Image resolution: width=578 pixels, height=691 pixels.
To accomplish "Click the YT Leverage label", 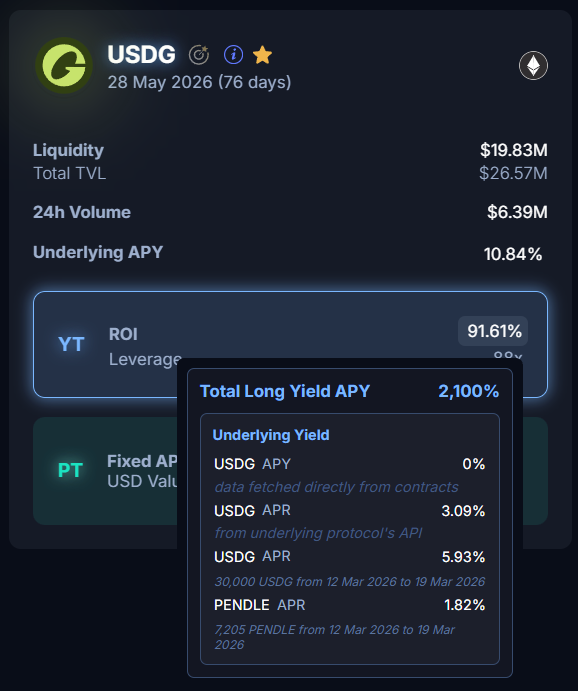I will coord(145,359).
